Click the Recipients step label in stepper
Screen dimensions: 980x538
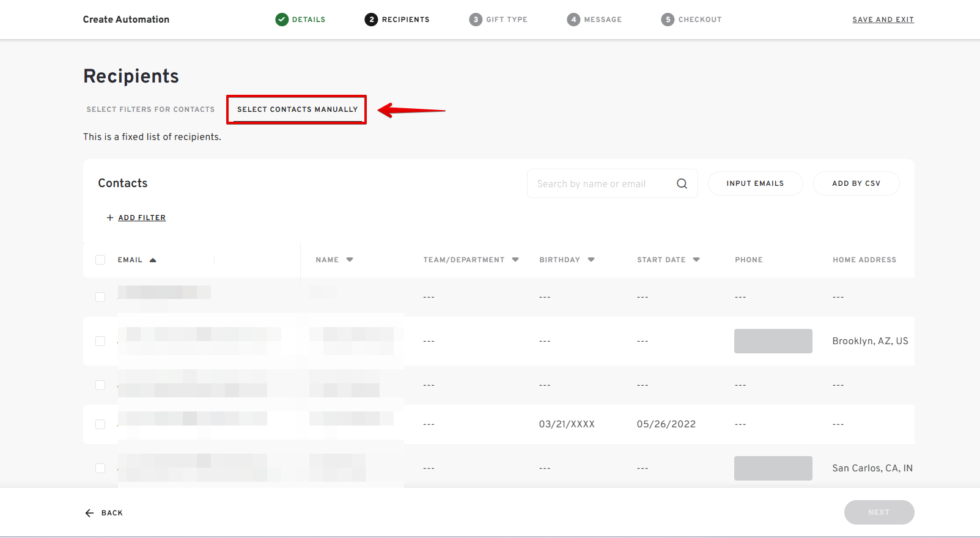click(x=406, y=20)
